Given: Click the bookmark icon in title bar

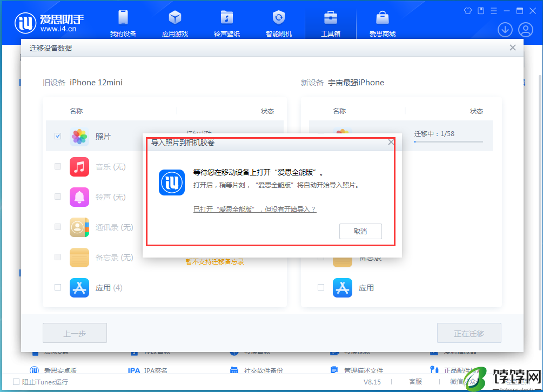Looking at the screenshot, I should click(x=481, y=11).
